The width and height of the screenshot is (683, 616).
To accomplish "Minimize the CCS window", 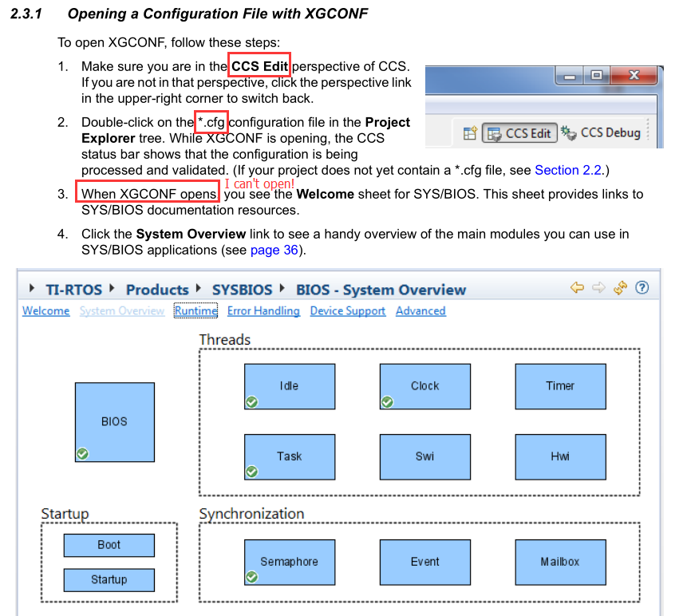I will click(570, 77).
